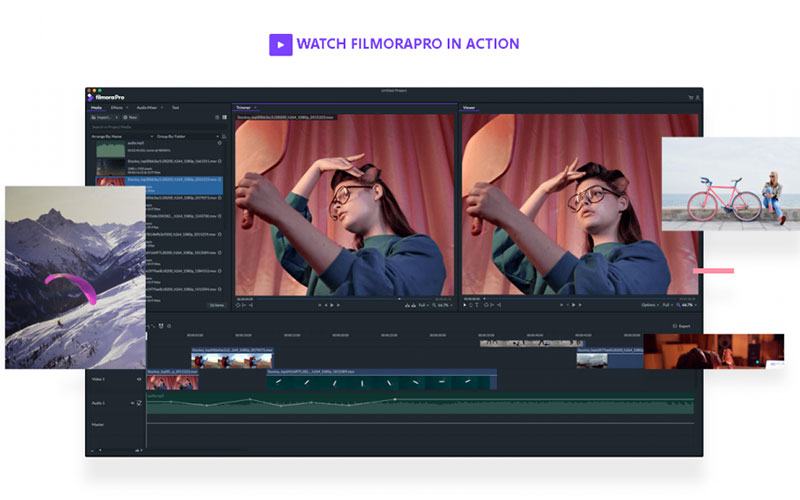Screen dimensions: 800x500
Task: Expand the Import button's dropdown arrow
Action: (x=116, y=117)
